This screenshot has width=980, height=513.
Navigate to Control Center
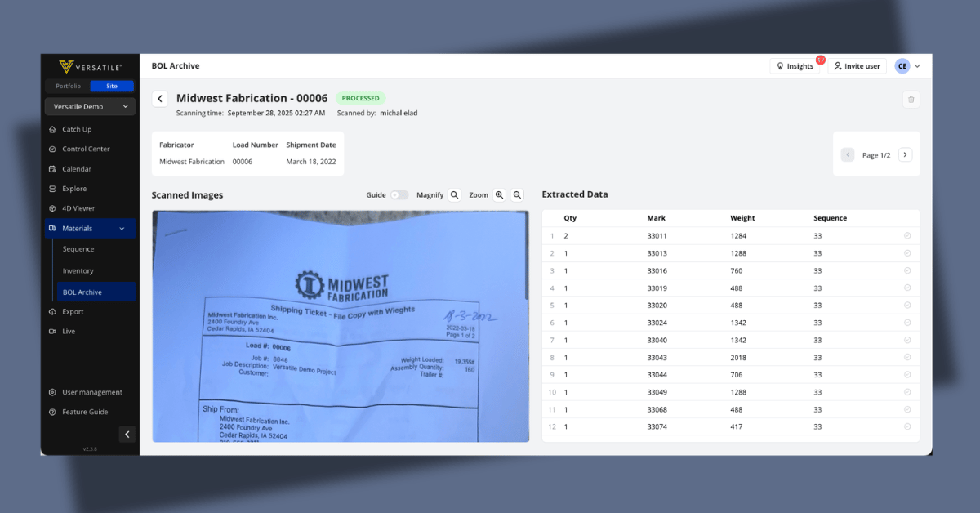click(86, 149)
